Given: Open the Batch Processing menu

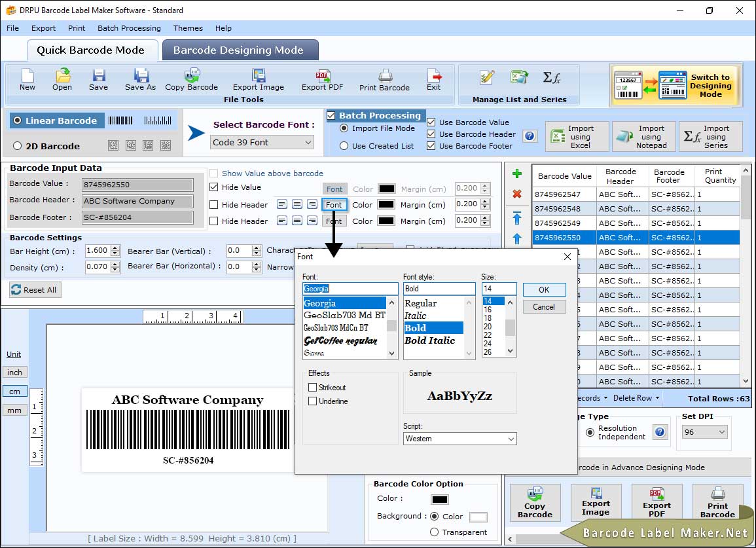Looking at the screenshot, I should click(129, 28).
